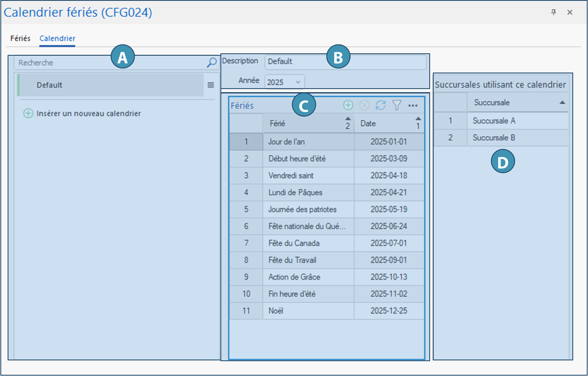Viewport: 588px width, 376px height.
Task: Open more options ellipsis in Fériés
Action: click(x=413, y=105)
